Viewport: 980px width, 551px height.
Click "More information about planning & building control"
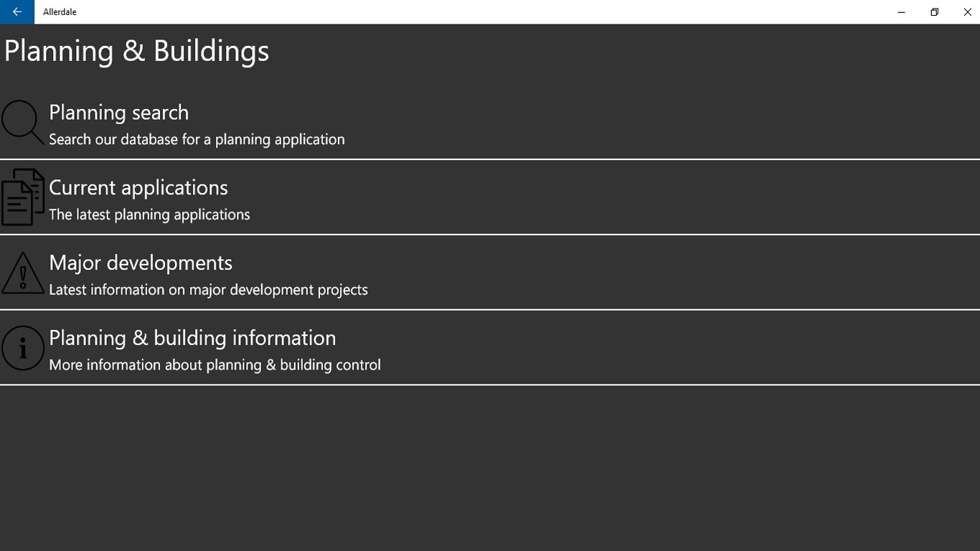(x=215, y=365)
